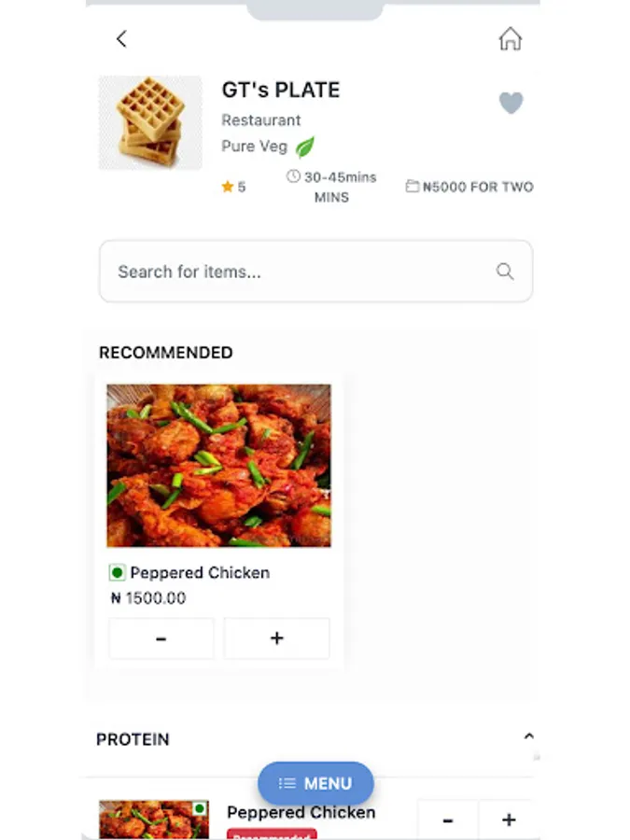Tap the cost-for-two wallet icon
The height and width of the screenshot is (840, 630).
click(x=412, y=187)
